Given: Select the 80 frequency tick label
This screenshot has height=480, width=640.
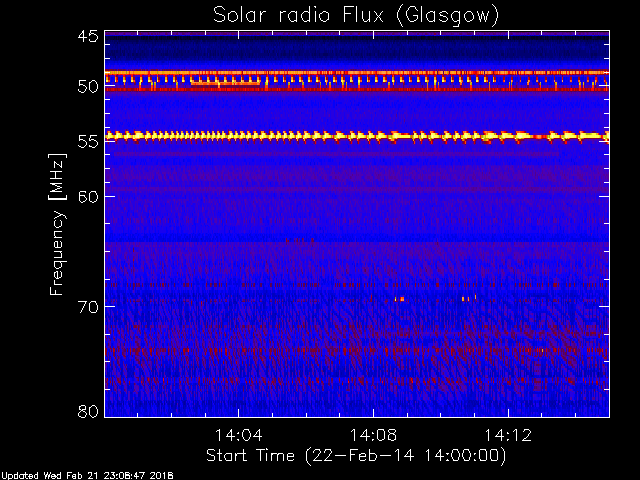Looking at the screenshot, I should coord(88,411).
